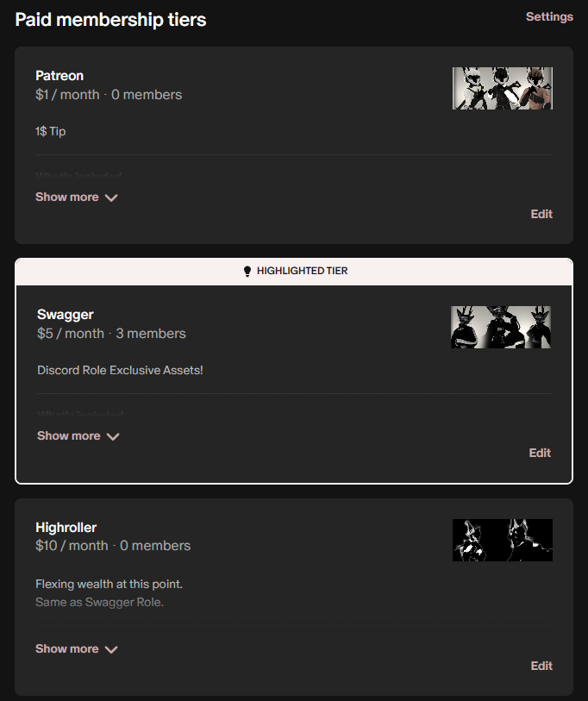This screenshot has height=701, width=588.
Task: Select the Swagger tier title
Action: pos(66,315)
